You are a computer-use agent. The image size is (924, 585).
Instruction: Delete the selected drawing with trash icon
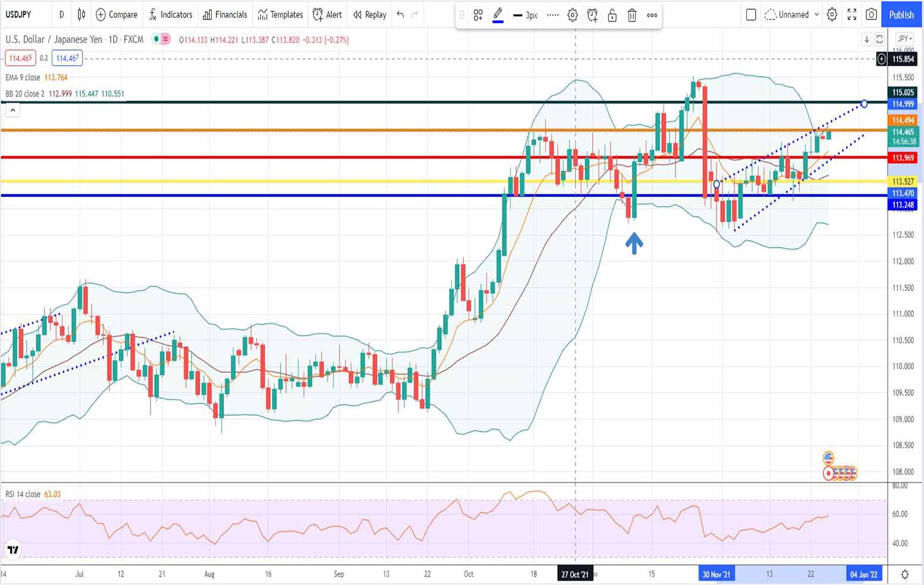[632, 15]
